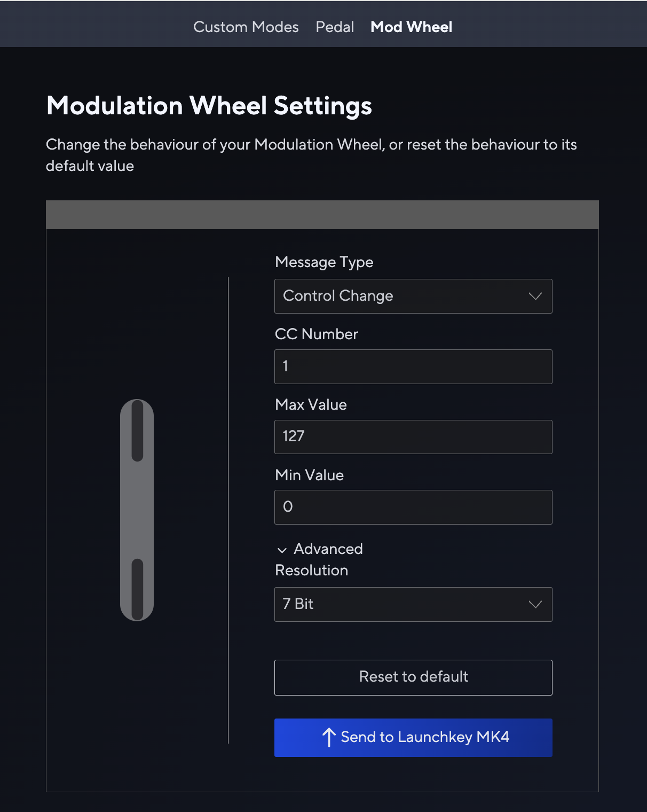
Task: Click into the CC Number field
Action: [x=413, y=366]
